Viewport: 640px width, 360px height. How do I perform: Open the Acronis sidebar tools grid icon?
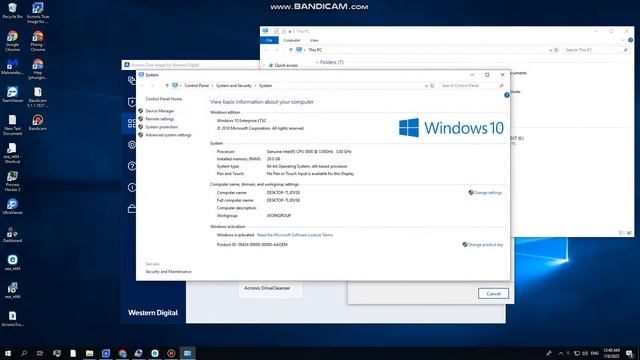click(x=131, y=123)
